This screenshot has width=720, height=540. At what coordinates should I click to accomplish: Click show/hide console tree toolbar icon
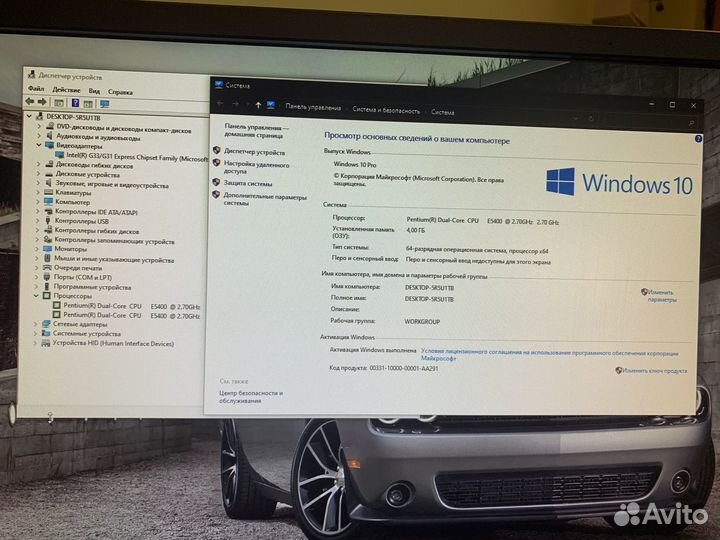pyautogui.click(x=59, y=102)
